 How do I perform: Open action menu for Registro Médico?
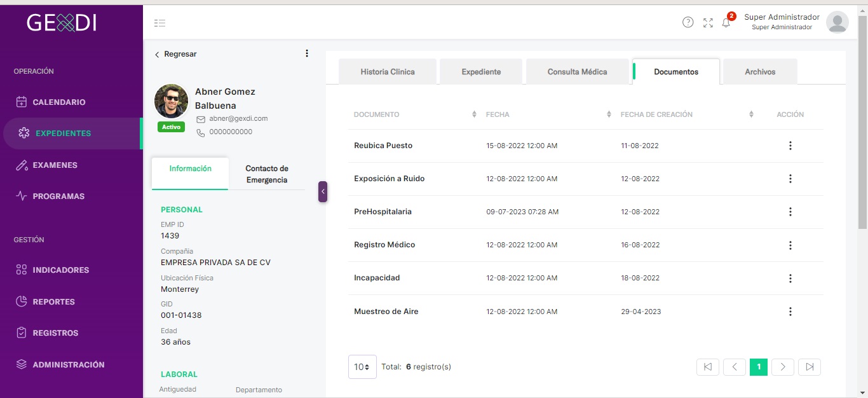pyautogui.click(x=790, y=245)
